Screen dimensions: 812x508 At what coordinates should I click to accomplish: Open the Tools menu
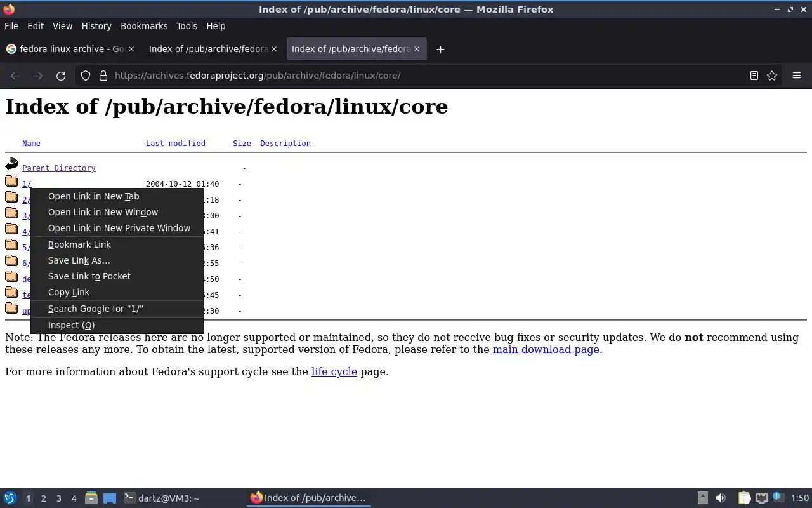187,26
